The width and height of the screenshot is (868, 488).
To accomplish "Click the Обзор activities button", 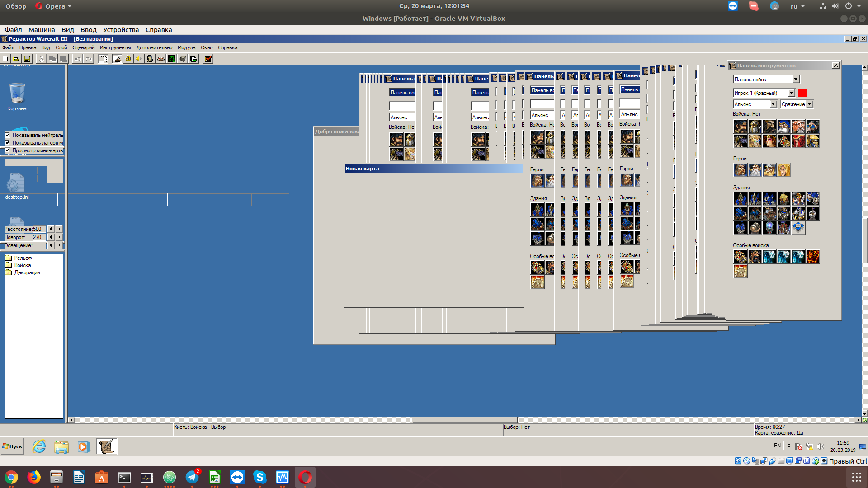I will point(16,6).
